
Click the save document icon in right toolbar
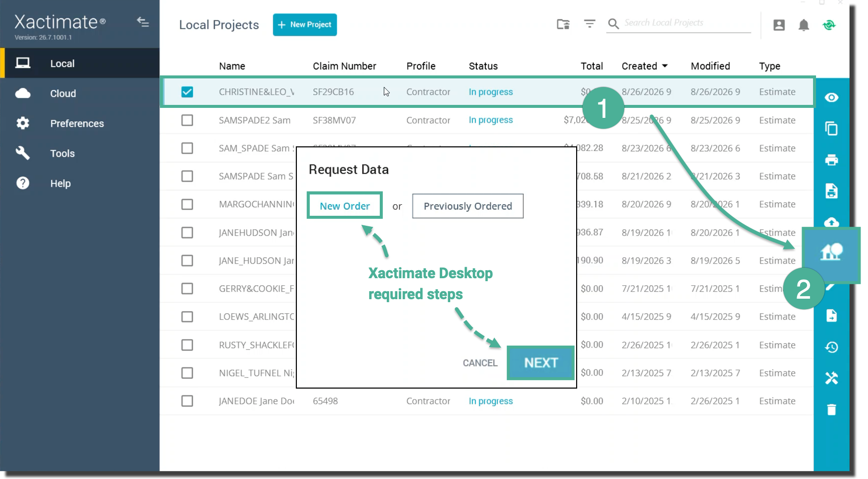[832, 191]
